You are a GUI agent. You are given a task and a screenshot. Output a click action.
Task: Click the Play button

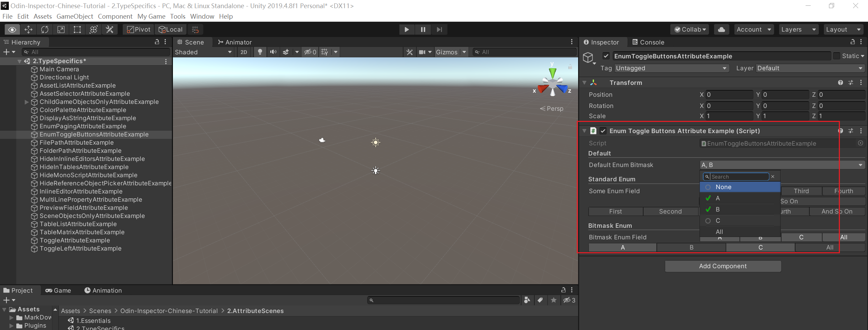[407, 30]
